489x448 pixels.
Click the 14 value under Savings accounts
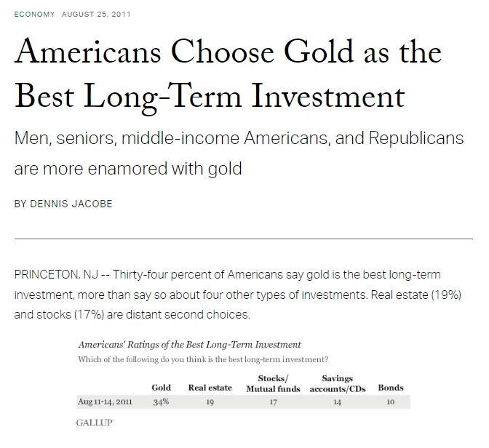(x=337, y=402)
